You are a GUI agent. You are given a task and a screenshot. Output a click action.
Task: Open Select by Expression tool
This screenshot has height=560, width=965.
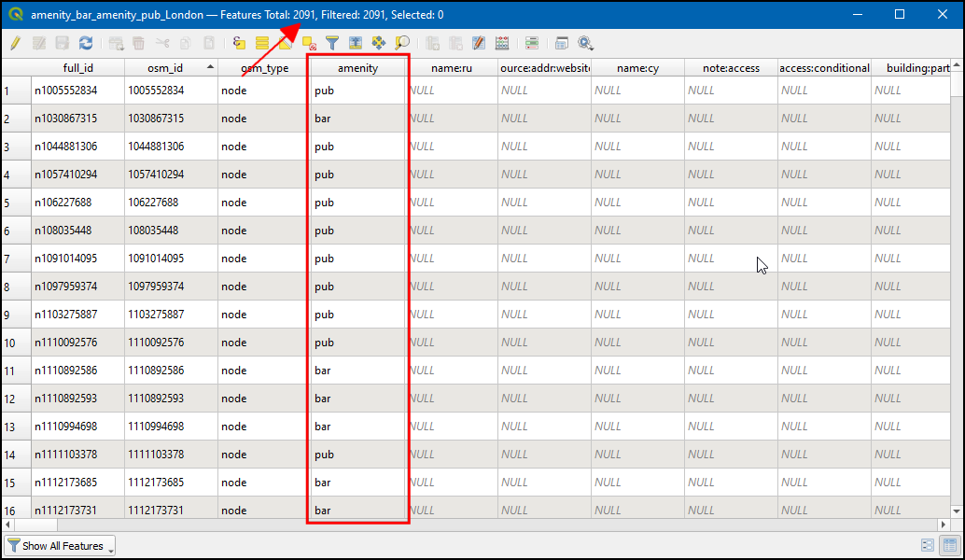[240, 43]
